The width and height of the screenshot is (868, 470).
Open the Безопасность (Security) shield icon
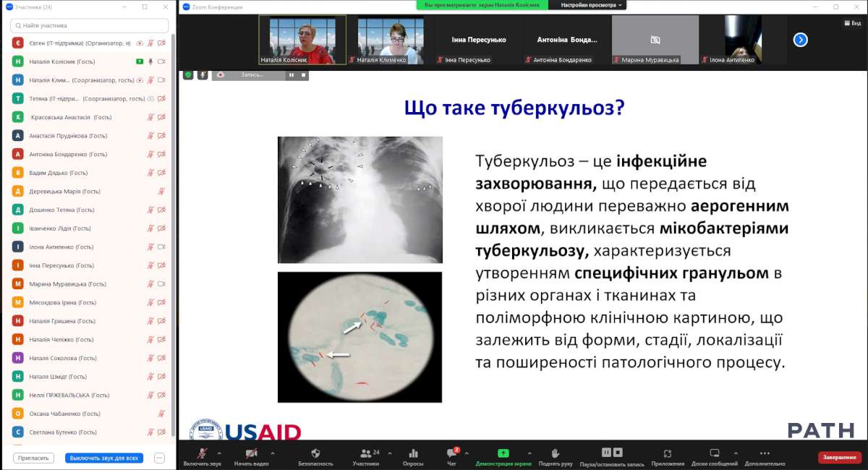(x=315, y=453)
